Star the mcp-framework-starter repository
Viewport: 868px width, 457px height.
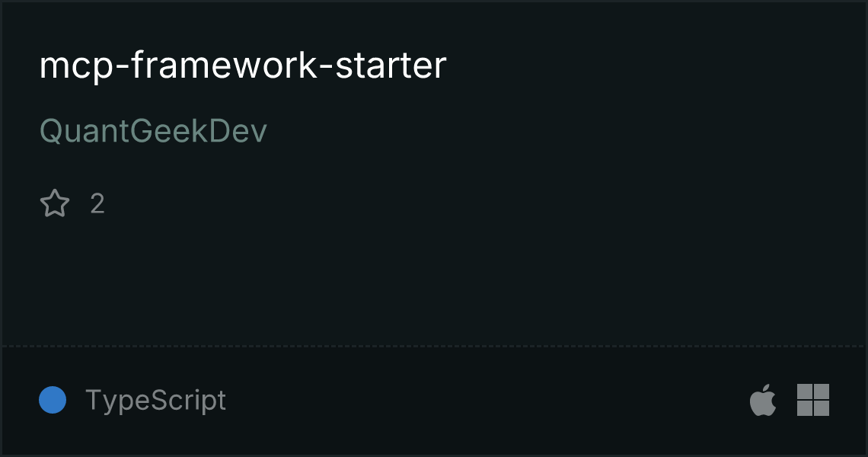[x=55, y=203]
